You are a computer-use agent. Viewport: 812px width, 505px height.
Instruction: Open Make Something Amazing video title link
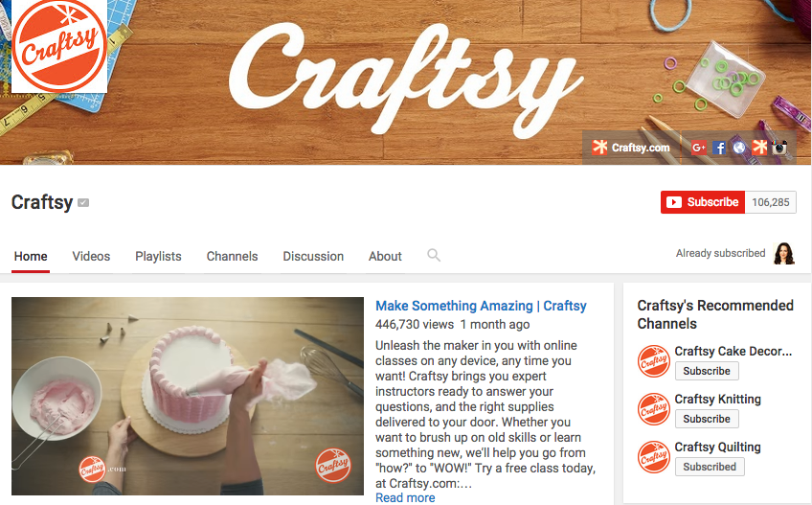pos(481,306)
